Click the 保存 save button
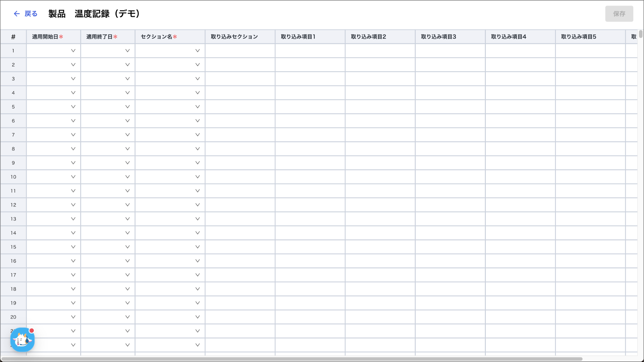644x362 pixels. (x=619, y=14)
